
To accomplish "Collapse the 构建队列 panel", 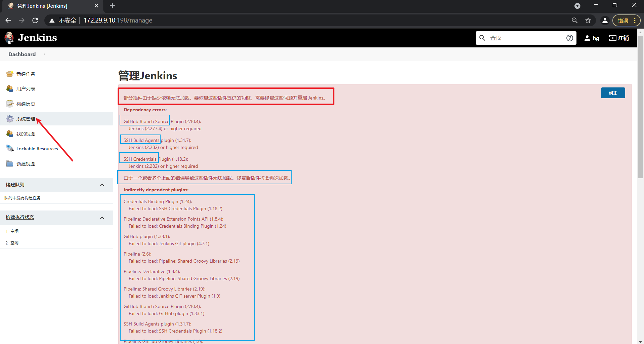I will pyautogui.click(x=102, y=185).
